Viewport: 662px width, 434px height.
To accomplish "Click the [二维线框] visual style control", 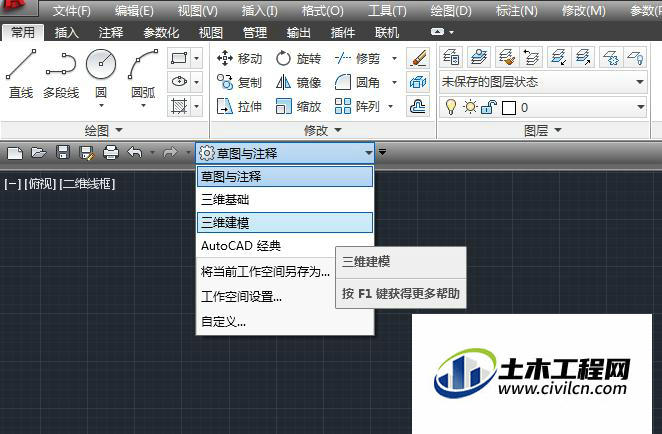I will [87, 184].
